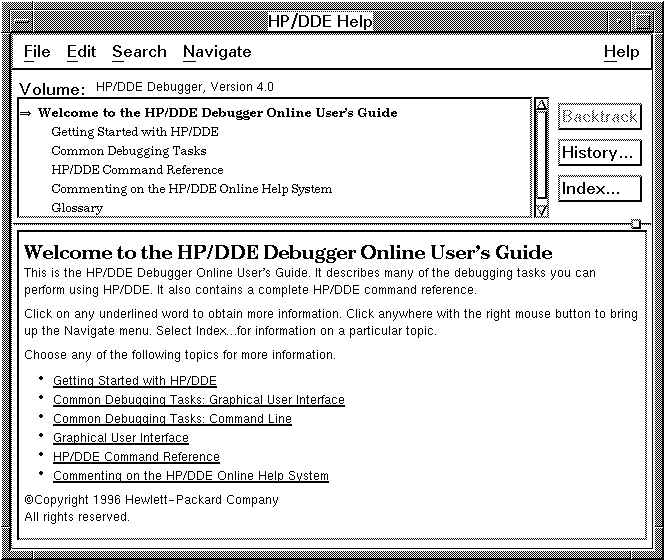Open the File menu
The height and width of the screenshot is (560, 664).
[37, 52]
